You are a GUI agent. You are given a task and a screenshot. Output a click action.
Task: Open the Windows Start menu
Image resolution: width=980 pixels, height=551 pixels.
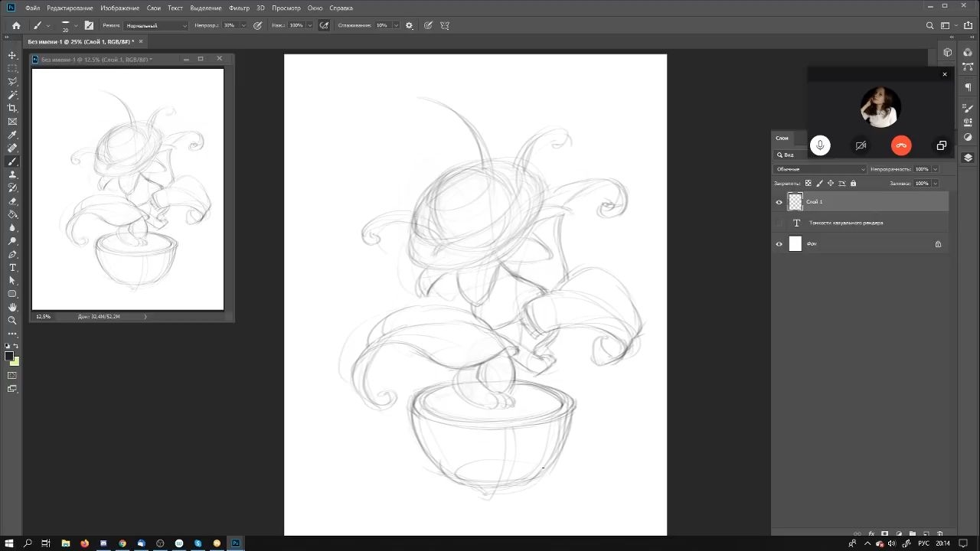click(9, 543)
